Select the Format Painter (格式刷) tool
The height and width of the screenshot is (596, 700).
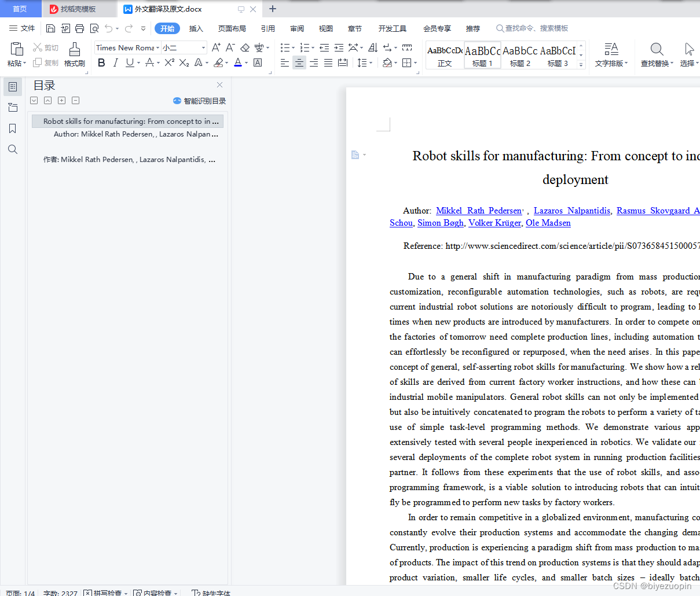click(x=75, y=54)
